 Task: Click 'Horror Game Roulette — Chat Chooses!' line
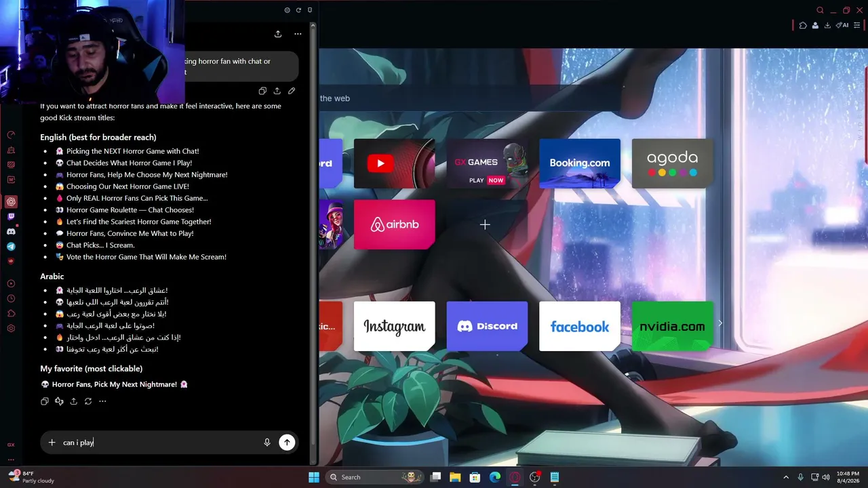pos(130,210)
